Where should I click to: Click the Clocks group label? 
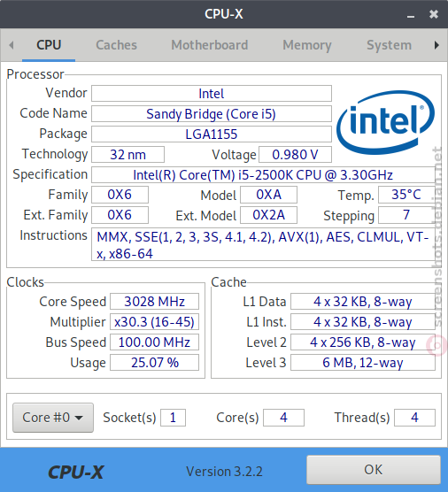tap(25, 282)
